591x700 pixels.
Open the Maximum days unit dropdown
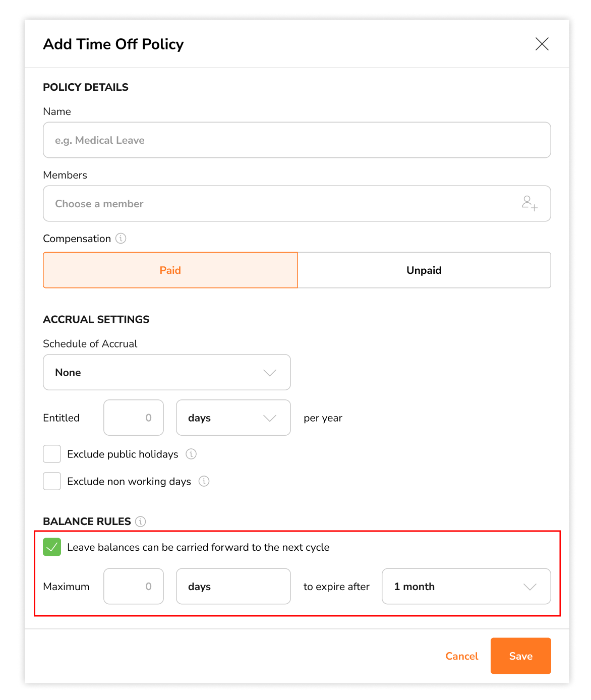tap(233, 587)
